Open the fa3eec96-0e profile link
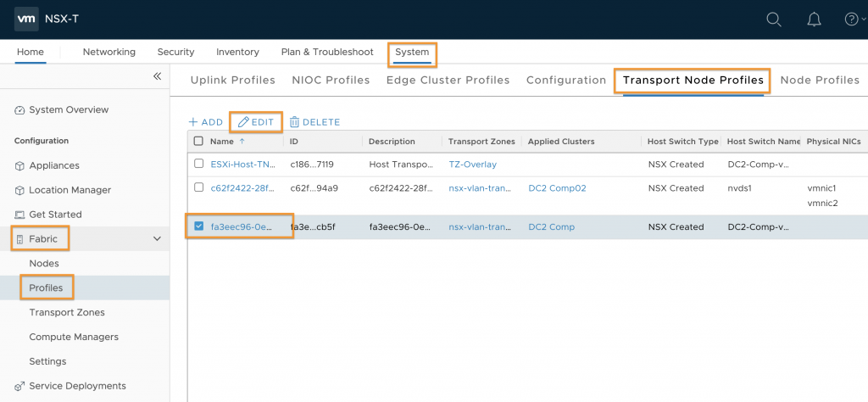 242,227
